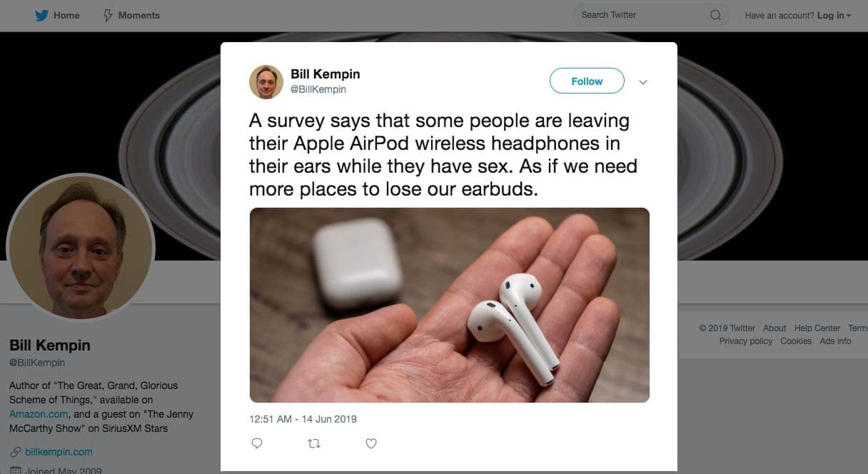This screenshot has width=868, height=474.
Task: Visit billkempin.com website link
Action: [59, 452]
